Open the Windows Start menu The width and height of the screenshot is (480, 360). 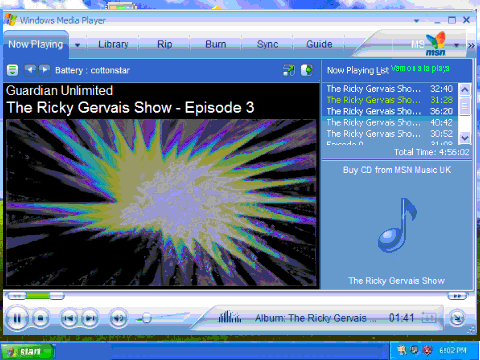28,351
